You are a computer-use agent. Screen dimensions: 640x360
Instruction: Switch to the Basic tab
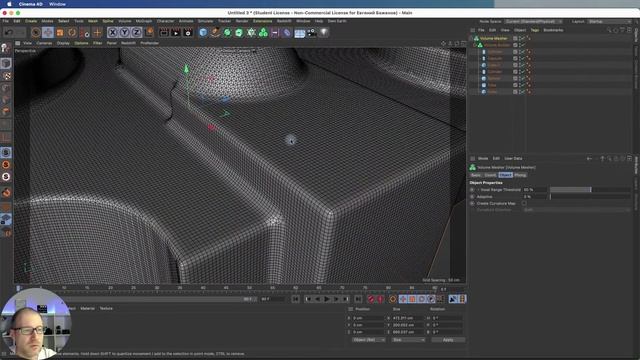[476, 175]
